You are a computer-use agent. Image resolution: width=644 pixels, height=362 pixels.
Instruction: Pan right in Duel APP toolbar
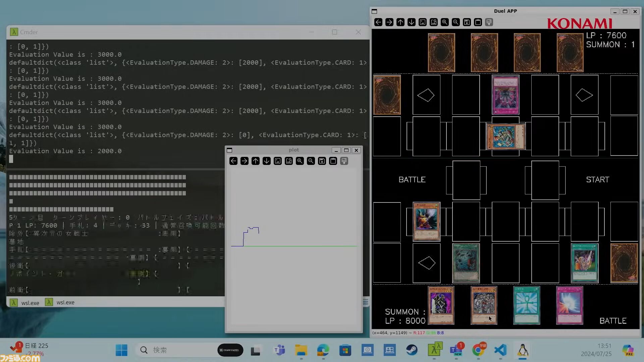click(389, 22)
